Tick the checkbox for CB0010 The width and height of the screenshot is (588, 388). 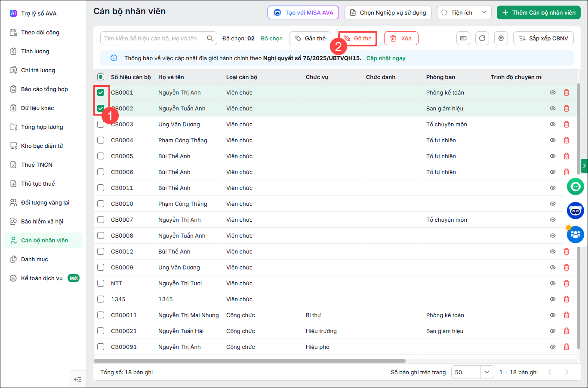click(x=101, y=204)
